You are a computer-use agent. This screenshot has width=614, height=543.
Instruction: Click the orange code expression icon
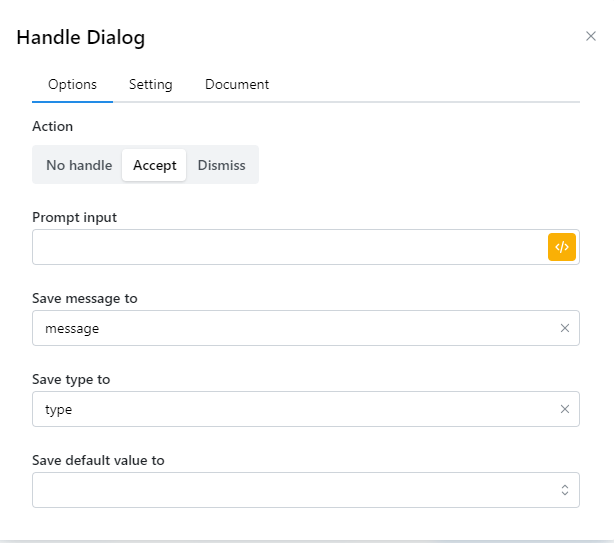[562, 247]
